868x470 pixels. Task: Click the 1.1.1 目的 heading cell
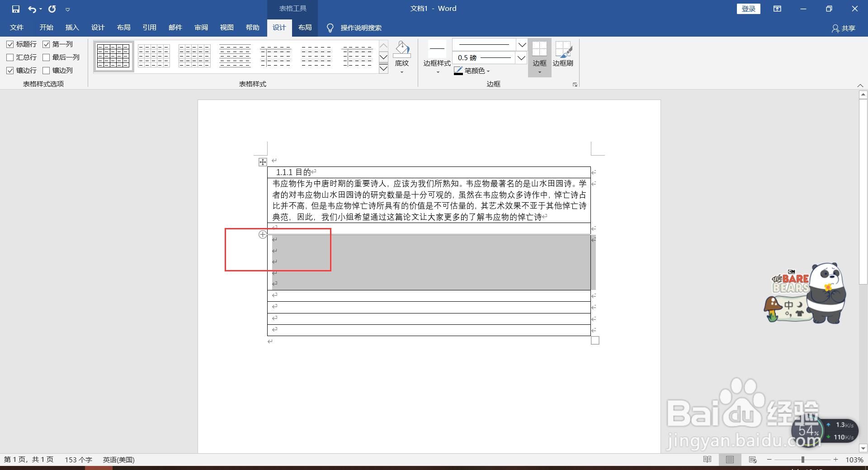(429, 172)
